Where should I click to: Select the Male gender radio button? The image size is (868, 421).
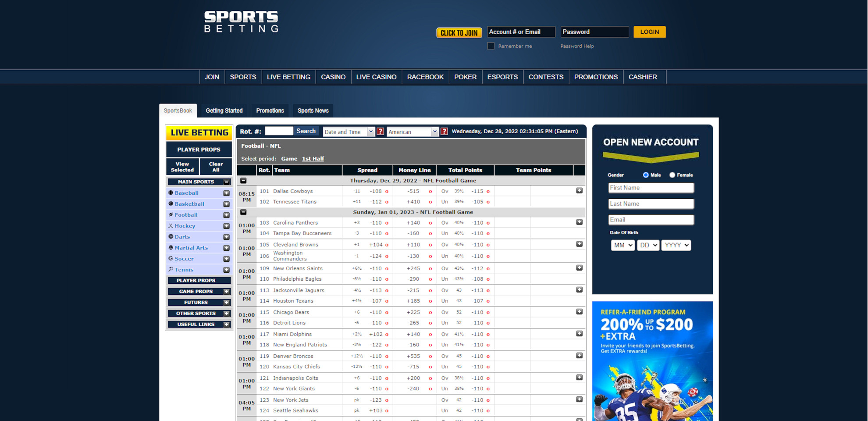(646, 175)
